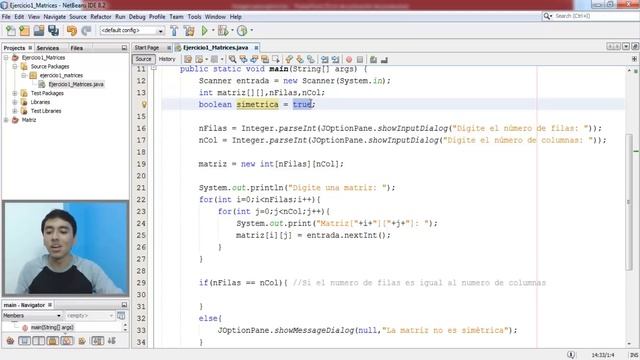Click the History view button
Viewport: 640px width, 360px height.
[167, 59]
